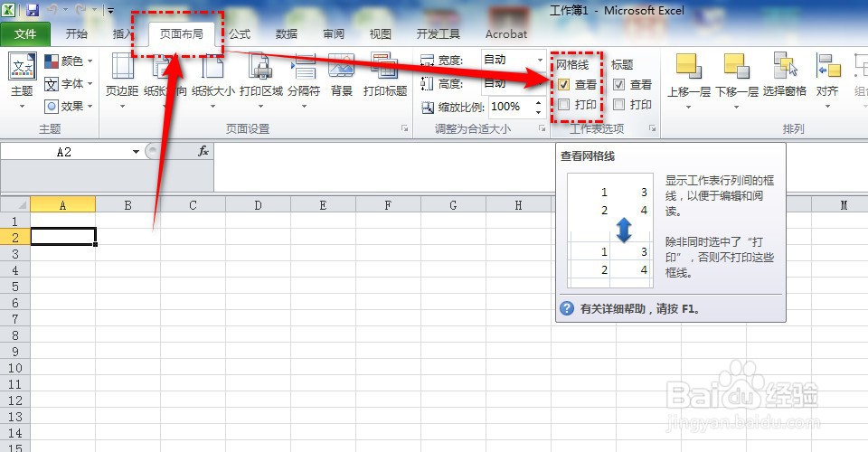Open the 主题 (Themes) gallery

(x=22, y=80)
